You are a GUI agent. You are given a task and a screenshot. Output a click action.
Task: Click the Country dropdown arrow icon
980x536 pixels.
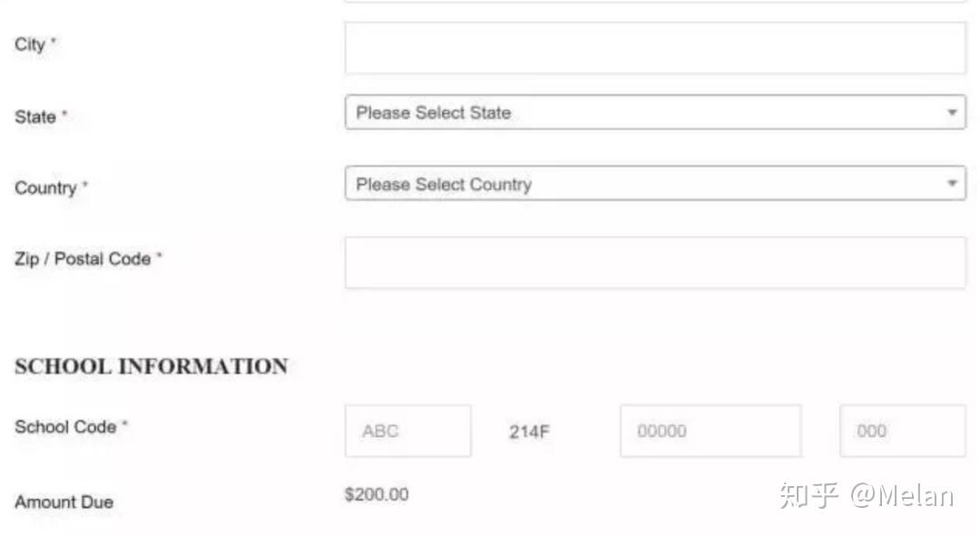[x=952, y=184]
